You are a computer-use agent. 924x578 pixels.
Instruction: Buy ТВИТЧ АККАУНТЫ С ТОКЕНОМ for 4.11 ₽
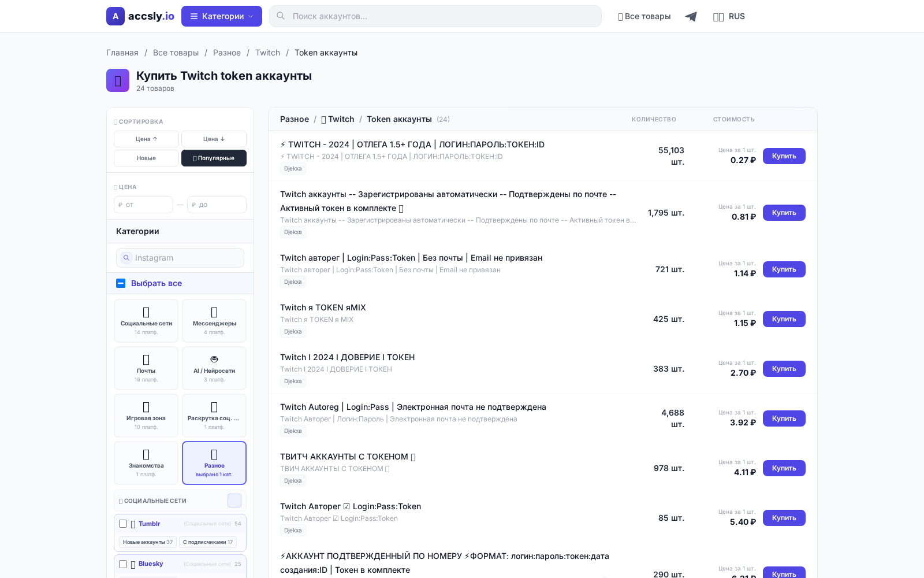784,468
